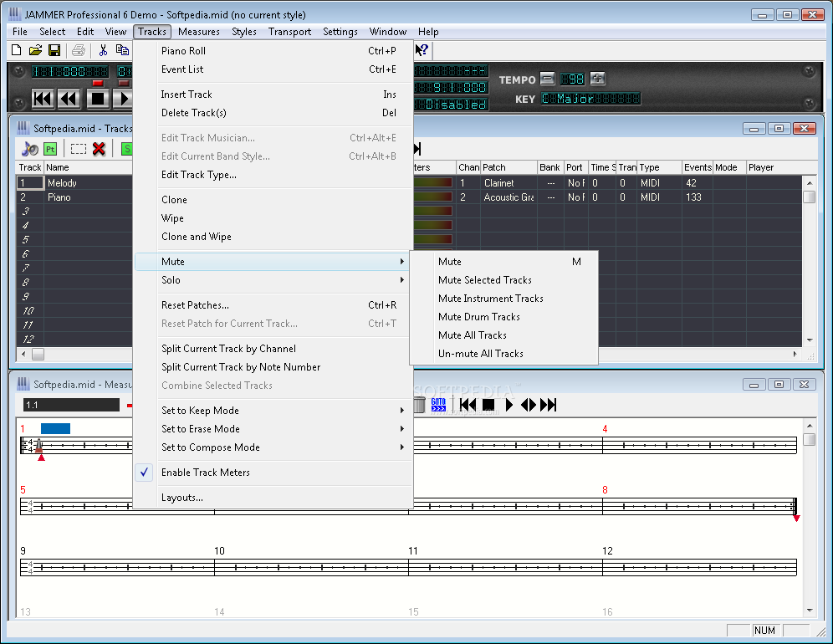Toggle Enable Track Meters checkmark item
The width and height of the screenshot is (833, 644).
coord(273,473)
